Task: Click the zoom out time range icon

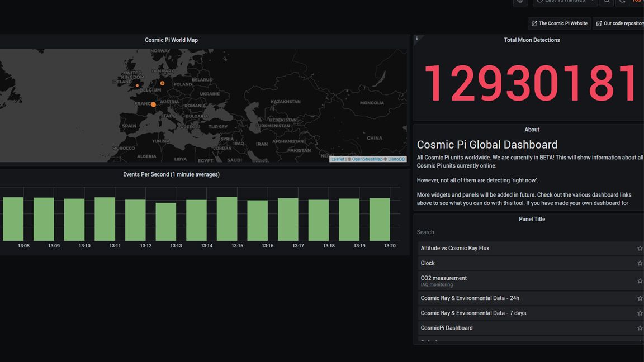Action: (x=607, y=2)
